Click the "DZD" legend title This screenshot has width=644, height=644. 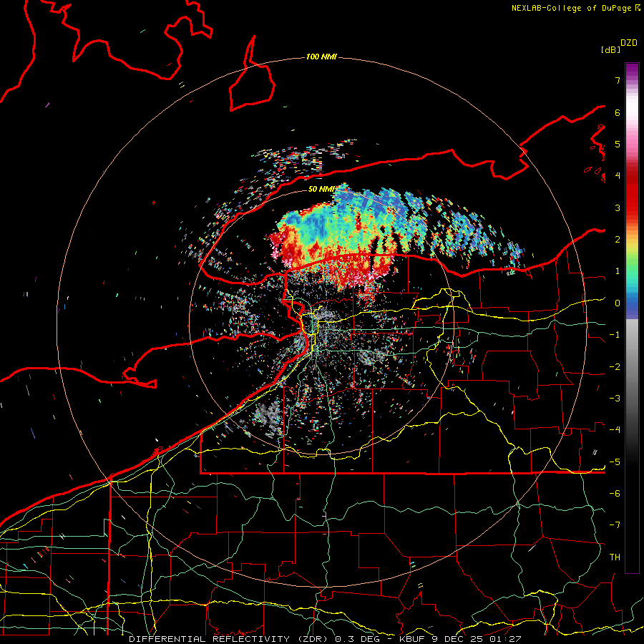coord(629,43)
